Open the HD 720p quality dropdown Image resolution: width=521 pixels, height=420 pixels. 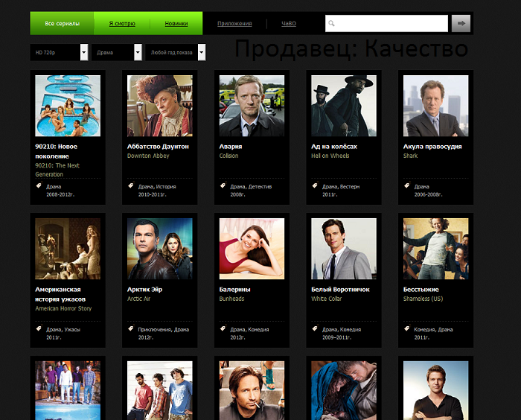[59, 53]
